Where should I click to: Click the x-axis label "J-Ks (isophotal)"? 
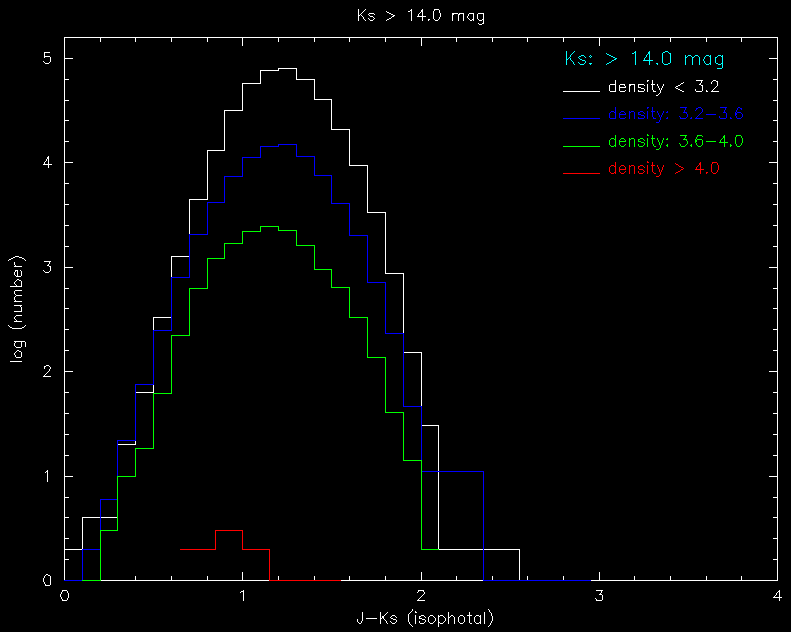[x=425, y=618]
